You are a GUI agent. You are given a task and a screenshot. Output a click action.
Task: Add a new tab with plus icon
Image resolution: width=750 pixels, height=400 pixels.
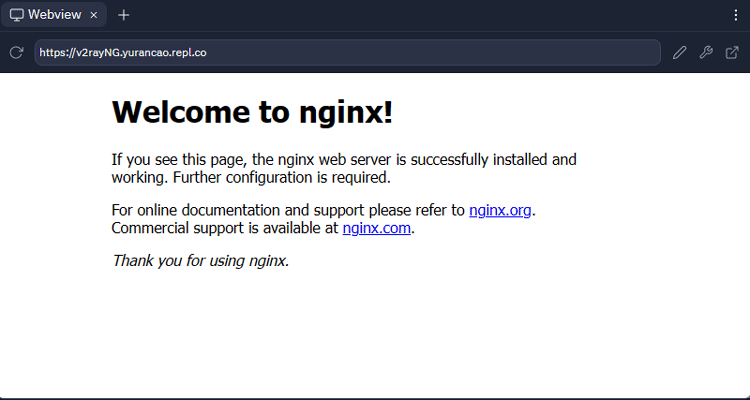[123, 15]
